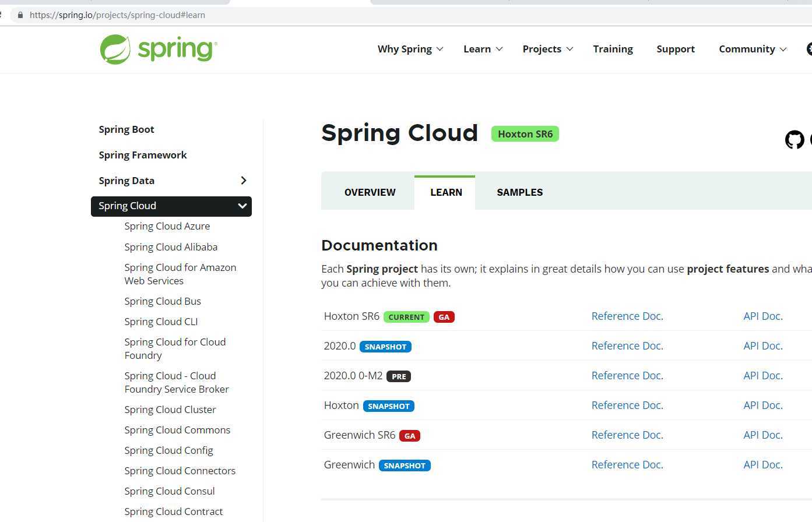Image resolution: width=812 pixels, height=522 pixels.
Task: Open Reference Doc. for Hoxton SNAPSHOT
Action: (627, 405)
